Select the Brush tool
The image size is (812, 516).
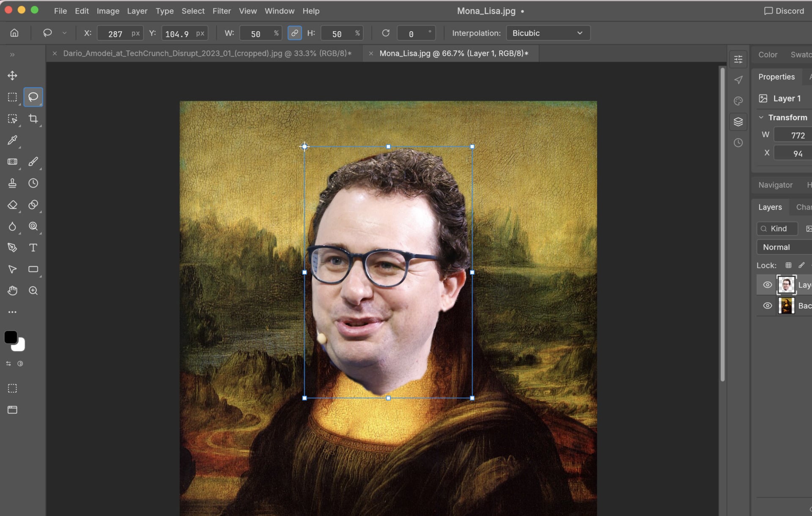pyautogui.click(x=33, y=161)
